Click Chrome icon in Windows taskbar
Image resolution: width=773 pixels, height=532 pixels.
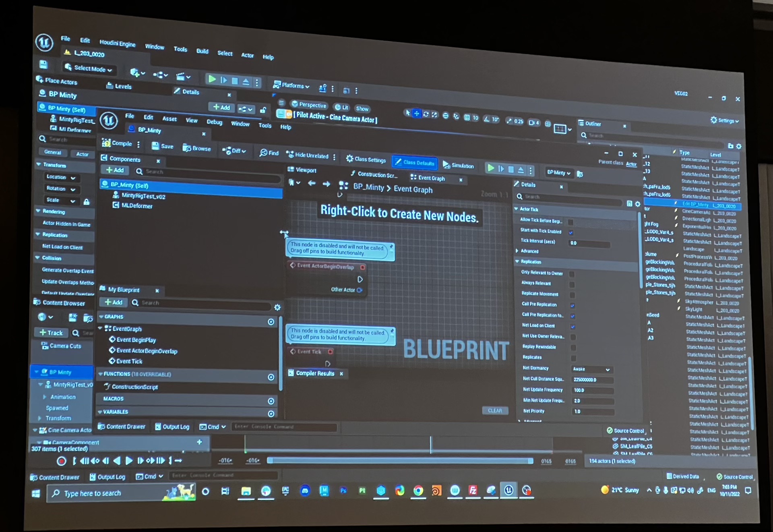click(418, 490)
